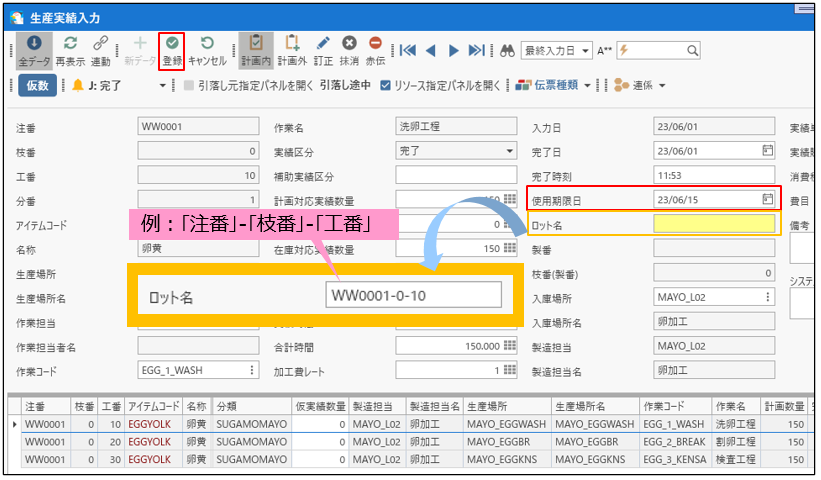Select the 計画外 toolbar icon
Image resolution: width=821 pixels, height=480 pixels.
pyautogui.click(x=292, y=51)
